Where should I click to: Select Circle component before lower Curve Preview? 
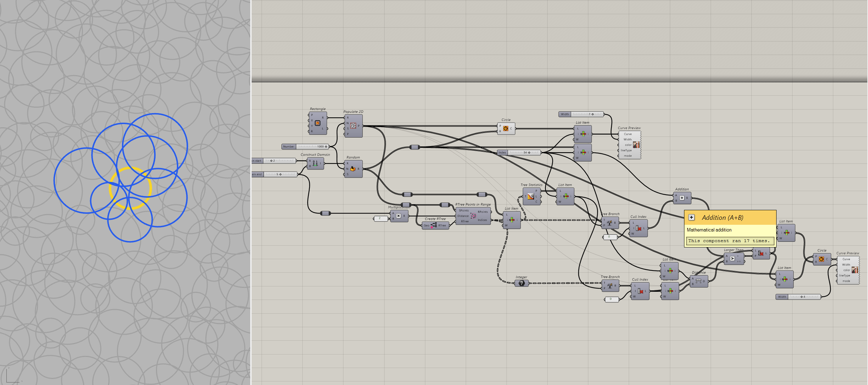click(822, 259)
